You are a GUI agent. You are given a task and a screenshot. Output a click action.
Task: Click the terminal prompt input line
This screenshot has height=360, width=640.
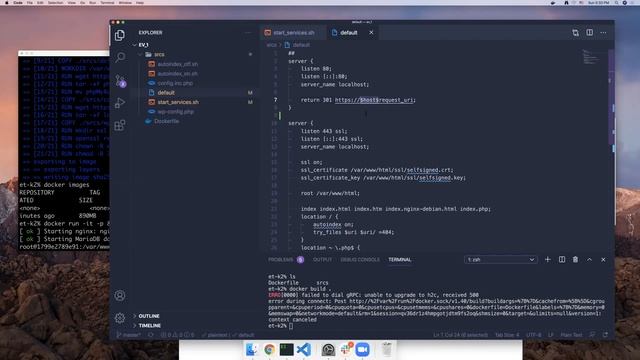tap(437, 326)
